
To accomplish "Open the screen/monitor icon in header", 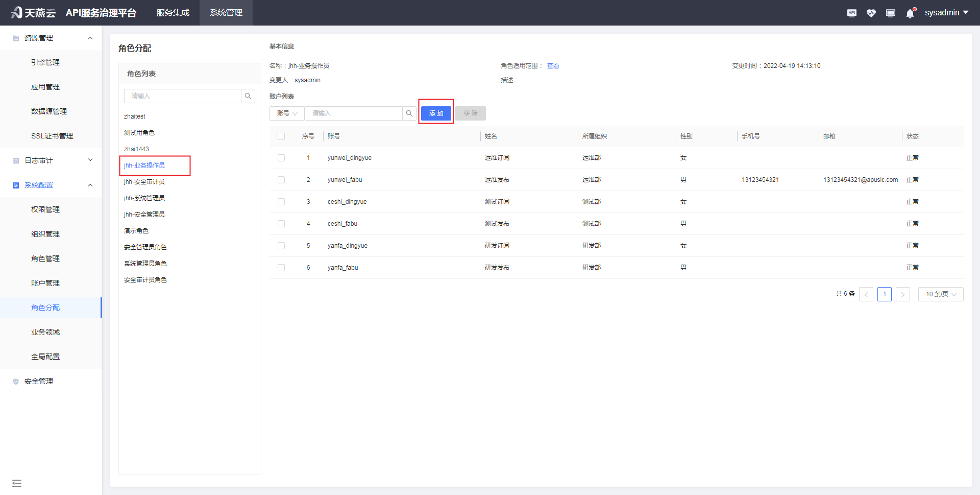I will coord(890,13).
